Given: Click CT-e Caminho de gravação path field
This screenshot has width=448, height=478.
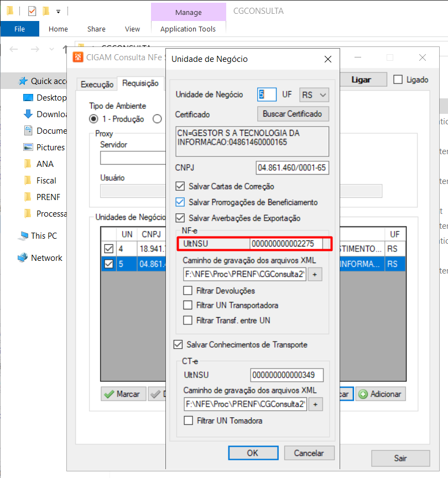Looking at the screenshot, I should (245, 404).
